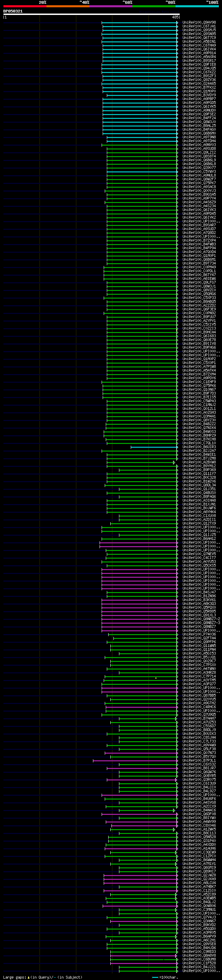Select hit label UniRef100_B4WIE1
This screenshot has height=980, width=222.
coord(199,455)
